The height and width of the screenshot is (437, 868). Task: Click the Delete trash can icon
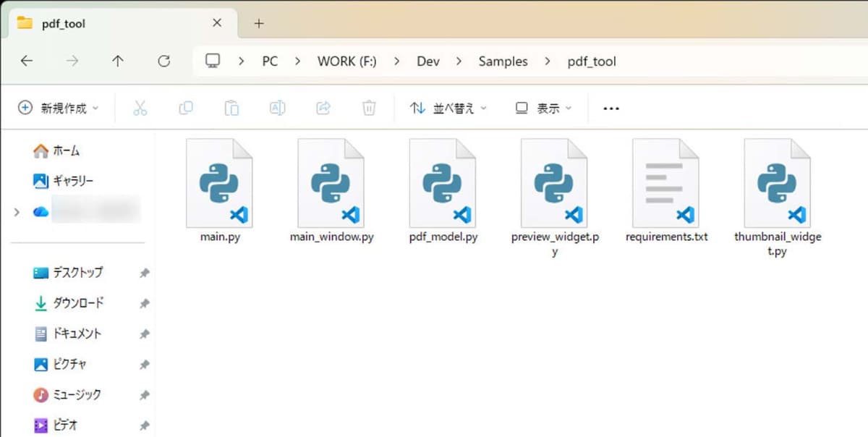(369, 108)
